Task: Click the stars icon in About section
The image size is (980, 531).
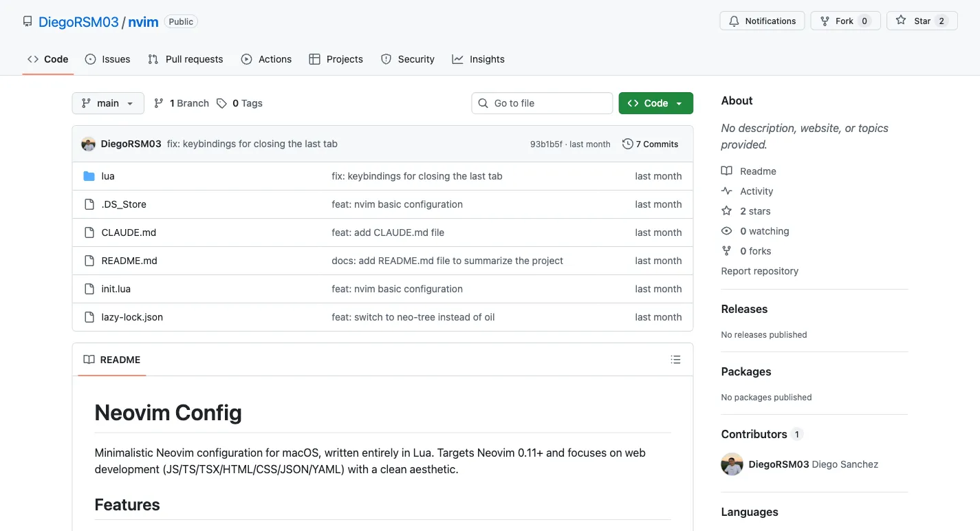Action: pos(726,211)
